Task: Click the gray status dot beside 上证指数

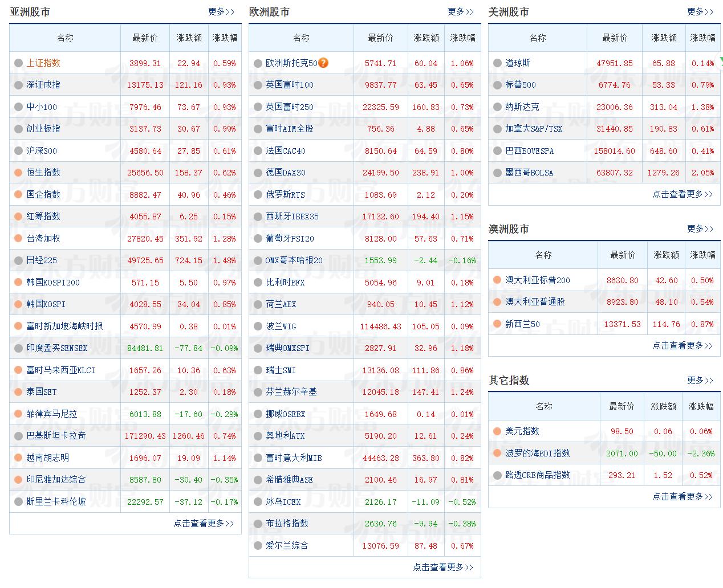Action: [x=18, y=63]
